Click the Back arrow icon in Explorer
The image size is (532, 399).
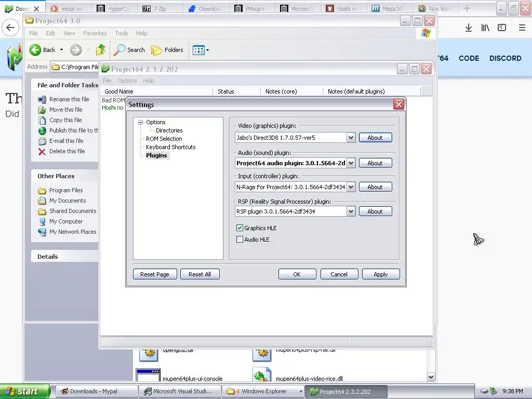click(x=35, y=50)
